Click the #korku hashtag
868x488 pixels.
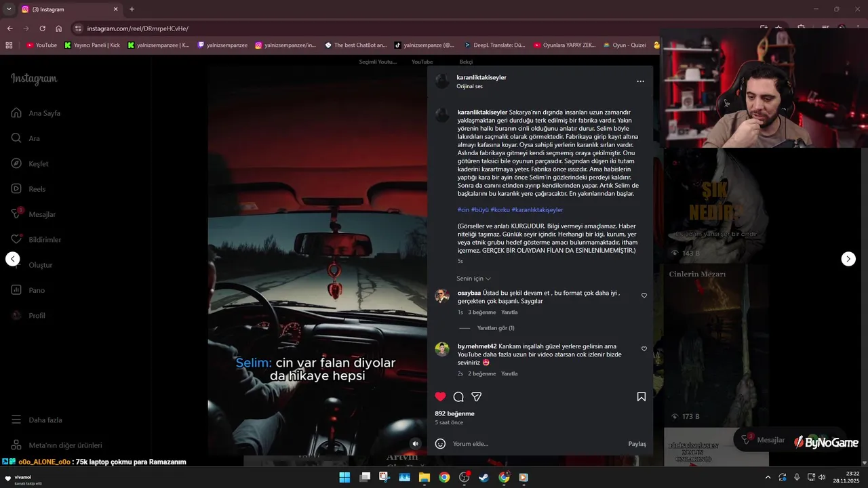tap(500, 210)
